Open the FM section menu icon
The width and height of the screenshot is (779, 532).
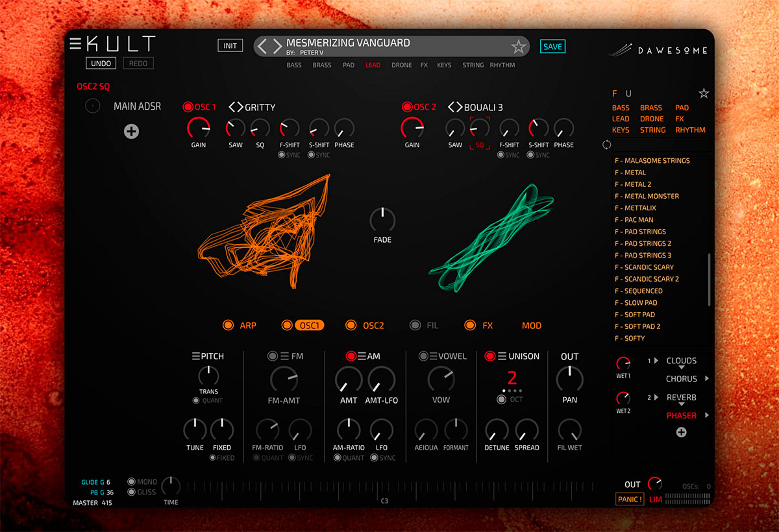coord(284,356)
